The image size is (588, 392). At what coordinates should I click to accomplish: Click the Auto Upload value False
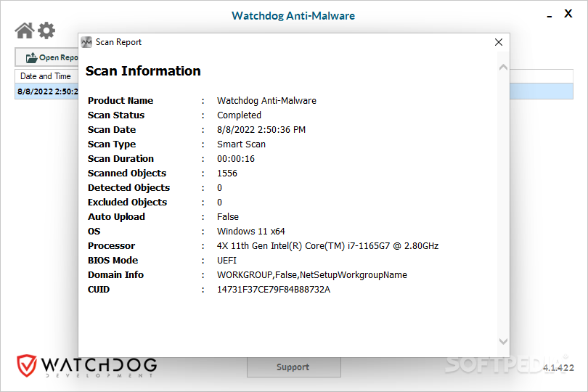pyautogui.click(x=228, y=217)
